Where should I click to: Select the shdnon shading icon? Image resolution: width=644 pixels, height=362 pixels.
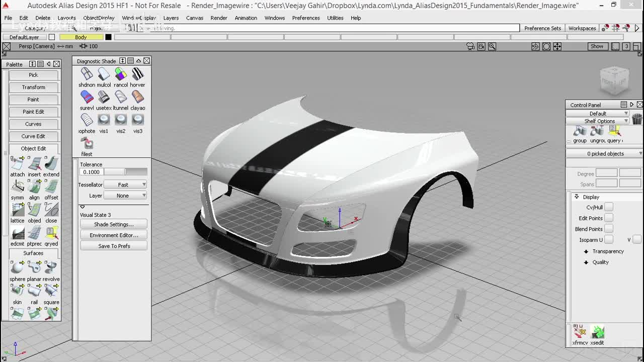87,74
